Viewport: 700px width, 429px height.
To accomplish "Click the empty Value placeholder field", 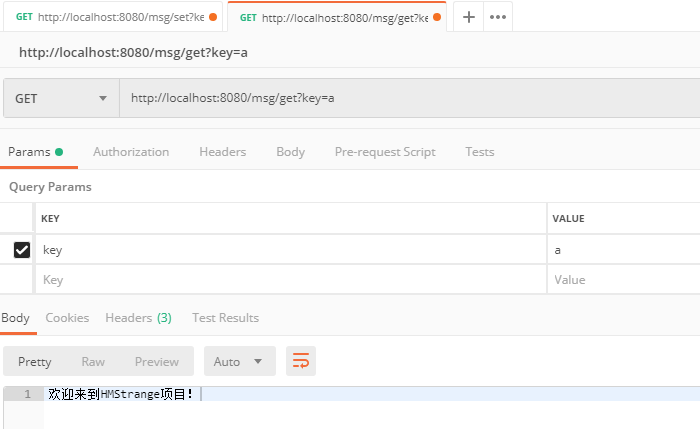I will pyautogui.click(x=624, y=279).
